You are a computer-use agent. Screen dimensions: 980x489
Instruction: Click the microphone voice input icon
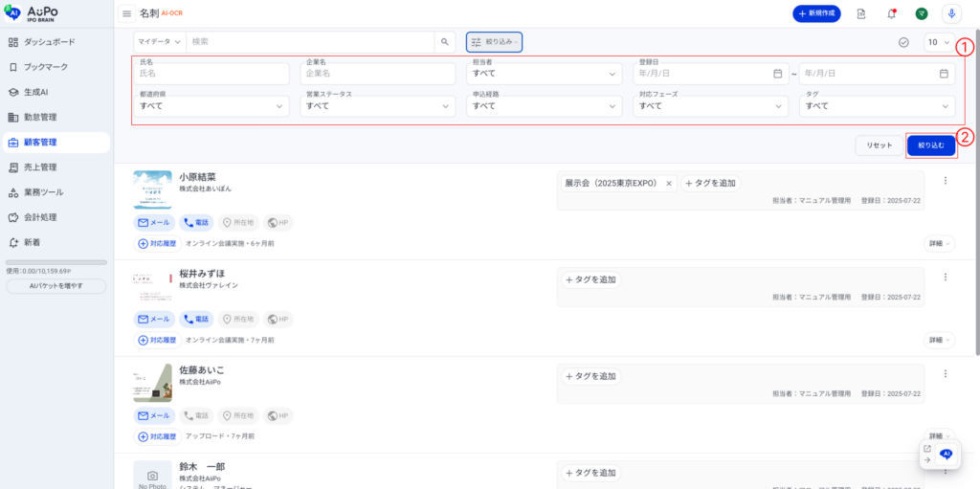point(951,13)
